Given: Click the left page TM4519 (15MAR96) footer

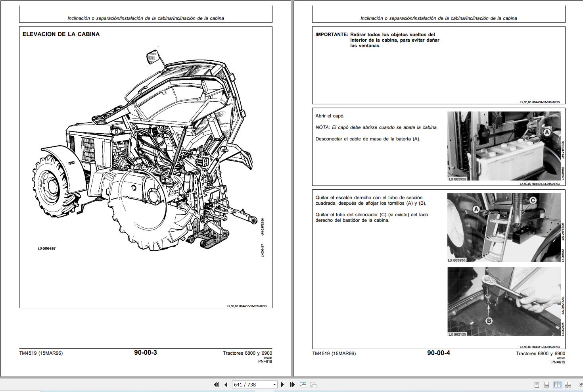Looking at the screenshot, I should tap(41, 353).
